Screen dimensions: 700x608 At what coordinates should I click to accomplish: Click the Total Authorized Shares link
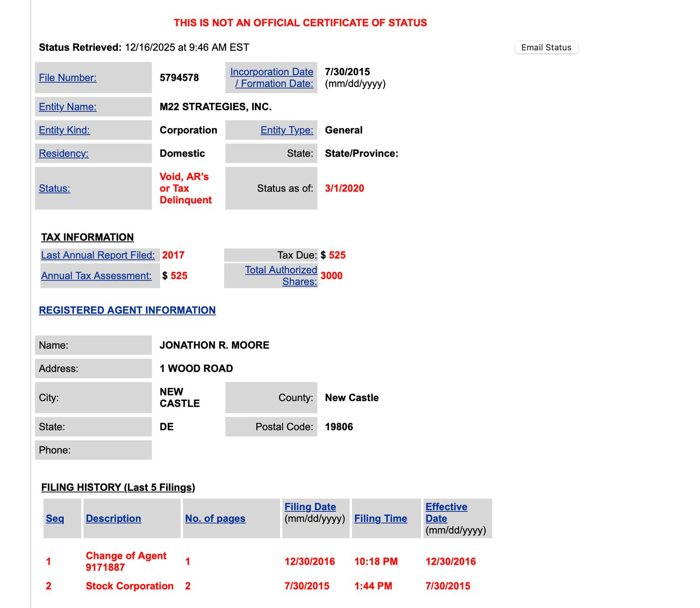click(281, 276)
